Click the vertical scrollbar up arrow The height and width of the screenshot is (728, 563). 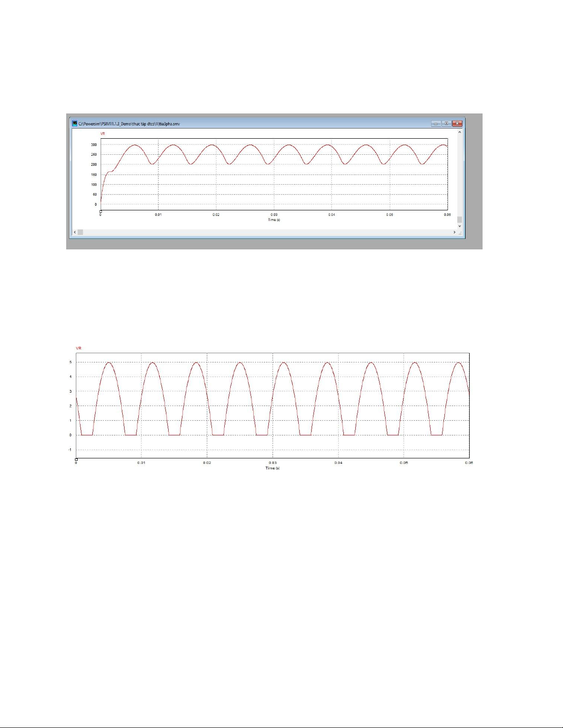(x=460, y=133)
